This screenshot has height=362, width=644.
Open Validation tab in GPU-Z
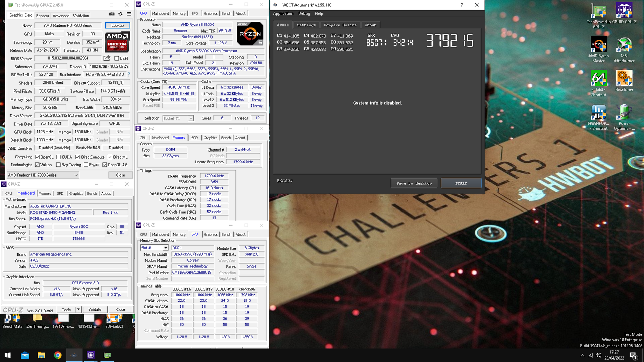click(81, 16)
